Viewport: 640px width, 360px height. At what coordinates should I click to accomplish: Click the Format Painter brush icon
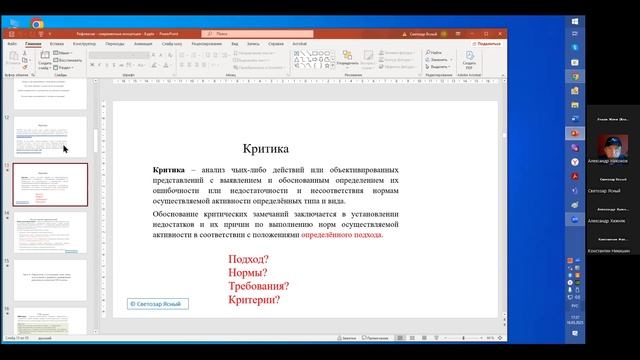pos(25,67)
